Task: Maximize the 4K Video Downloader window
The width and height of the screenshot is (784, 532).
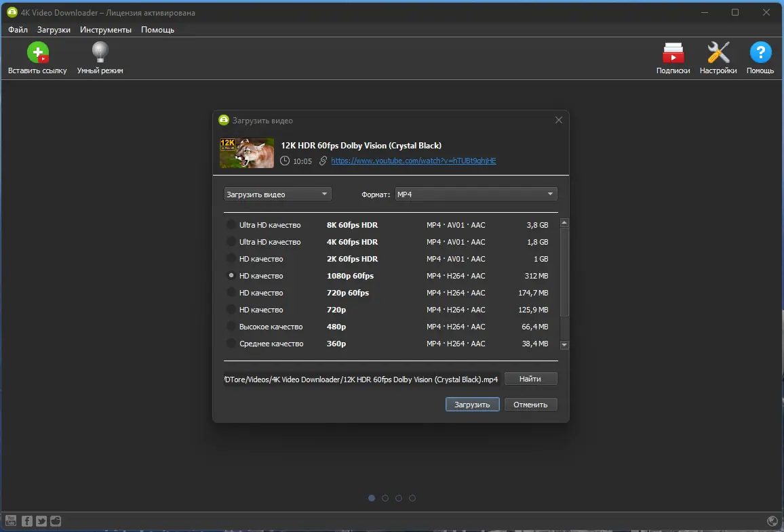Action: [735, 12]
